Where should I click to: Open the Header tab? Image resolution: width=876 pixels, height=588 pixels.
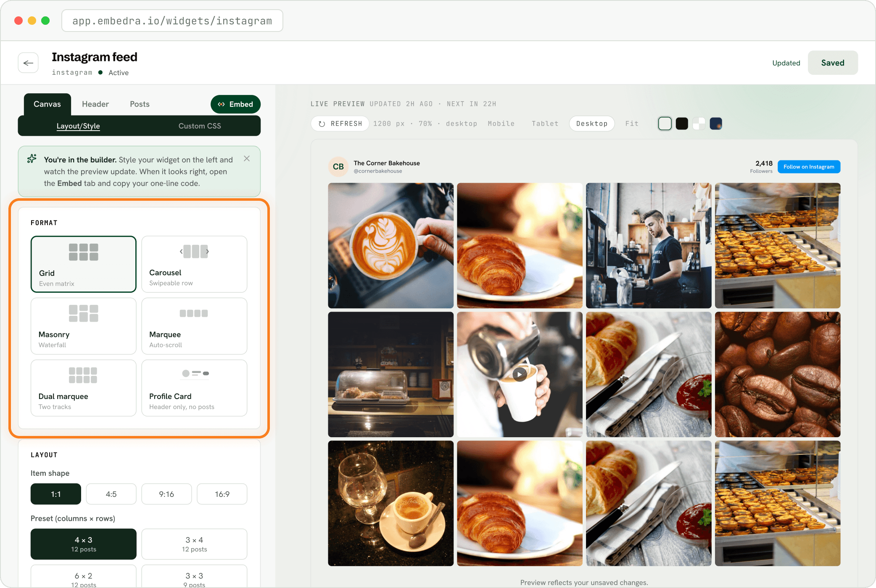[x=95, y=104]
